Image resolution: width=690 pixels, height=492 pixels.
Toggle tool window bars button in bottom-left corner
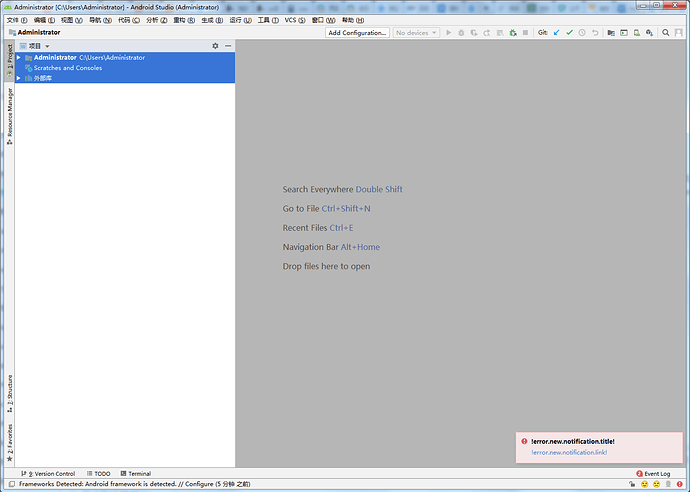point(12,484)
